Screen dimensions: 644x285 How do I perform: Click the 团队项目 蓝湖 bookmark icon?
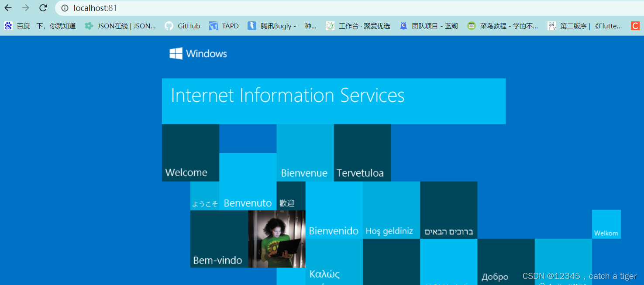pyautogui.click(x=403, y=26)
